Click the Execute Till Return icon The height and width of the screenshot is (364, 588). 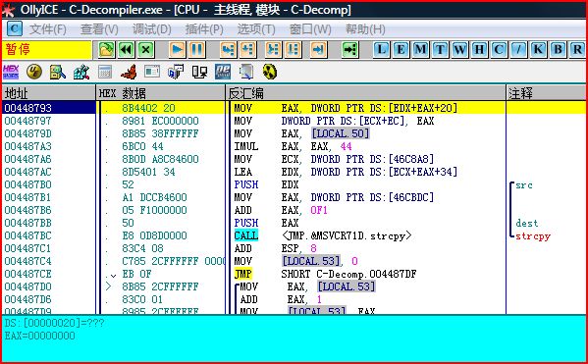point(318,49)
